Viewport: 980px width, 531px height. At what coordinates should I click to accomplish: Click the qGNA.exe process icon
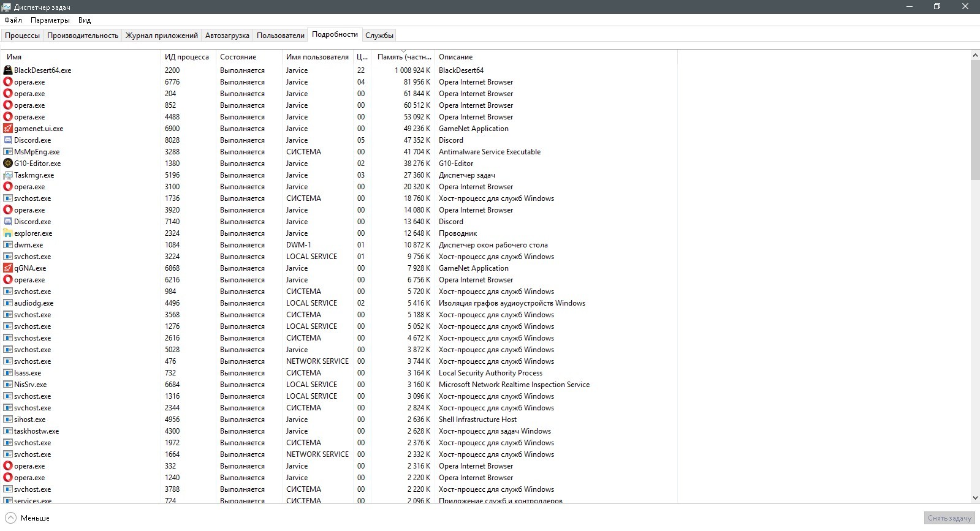(x=8, y=268)
